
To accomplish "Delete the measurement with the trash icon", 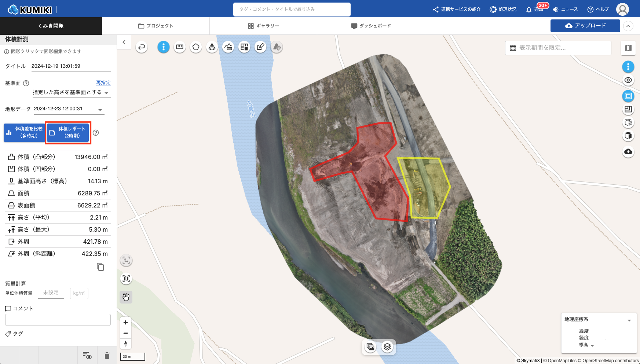I will 107,356.
